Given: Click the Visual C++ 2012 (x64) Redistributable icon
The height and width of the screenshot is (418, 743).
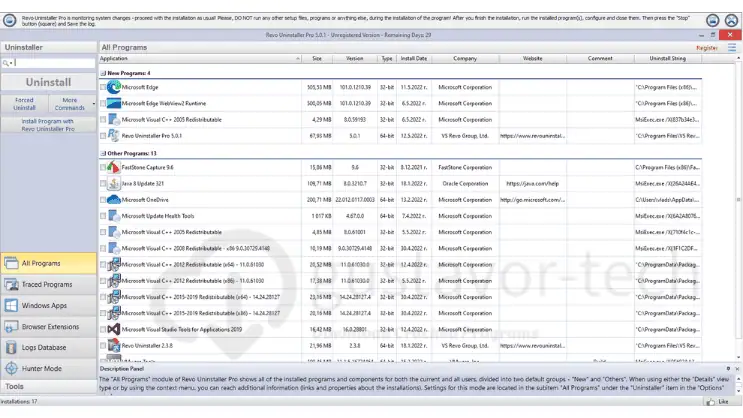Looking at the screenshot, I should pyautogui.click(x=114, y=264).
